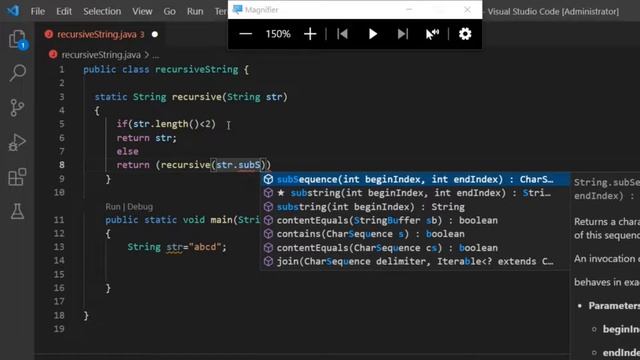The height and width of the screenshot is (360, 640).
Task: Open the Extensions view icon
Action: (x=17, y=177)
